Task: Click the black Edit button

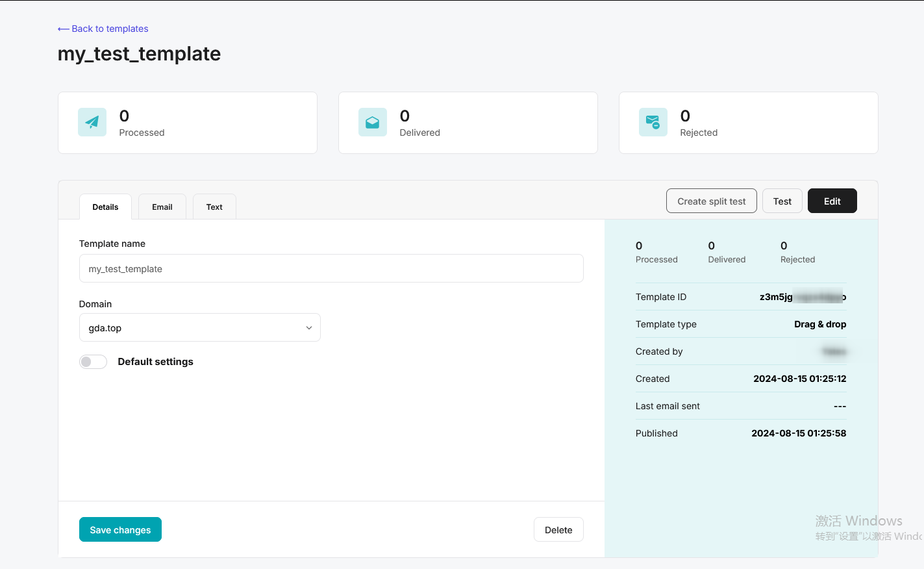Action: (x=832, y=201)
